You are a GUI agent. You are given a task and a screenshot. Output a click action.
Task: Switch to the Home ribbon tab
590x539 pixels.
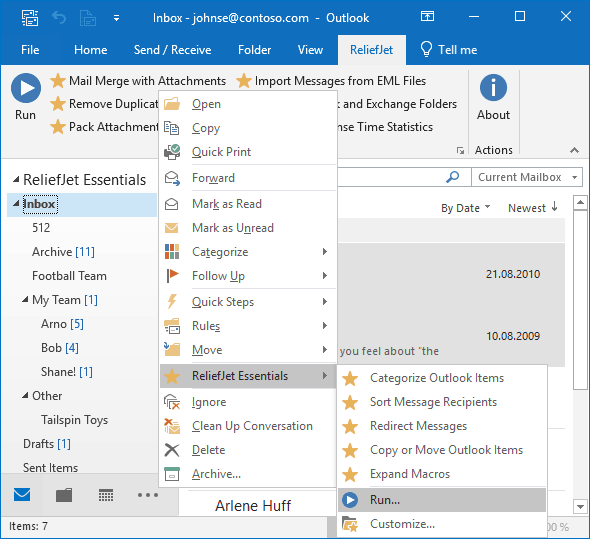point(90,50)
